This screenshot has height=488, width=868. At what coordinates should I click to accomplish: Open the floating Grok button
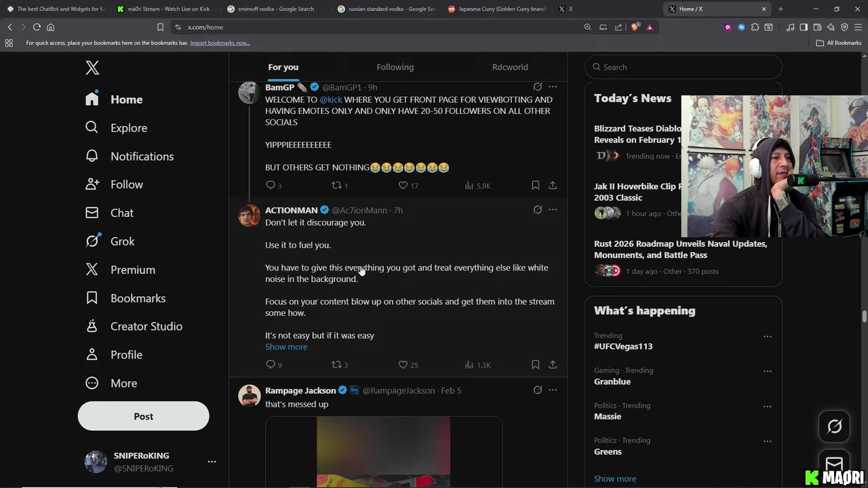point(834,426)
